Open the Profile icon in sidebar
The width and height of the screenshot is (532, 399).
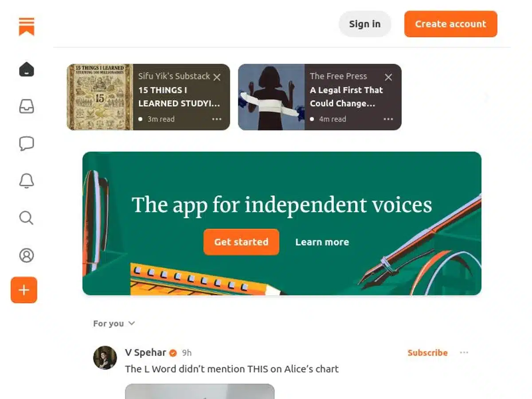(x=27, y=255)
